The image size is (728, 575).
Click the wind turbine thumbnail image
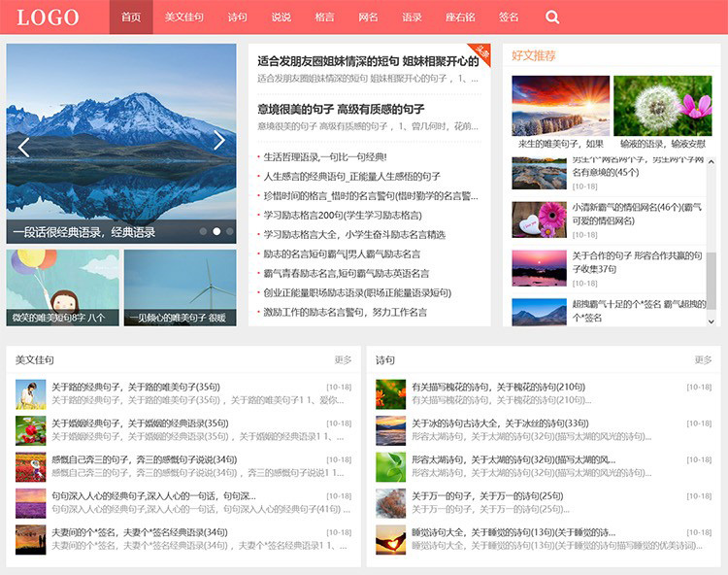tap(180, 287)
